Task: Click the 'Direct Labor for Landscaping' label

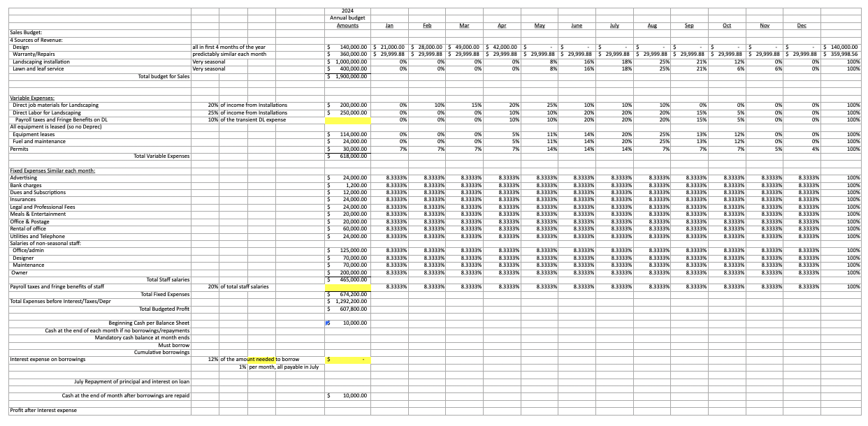Action: coord(46,112)
